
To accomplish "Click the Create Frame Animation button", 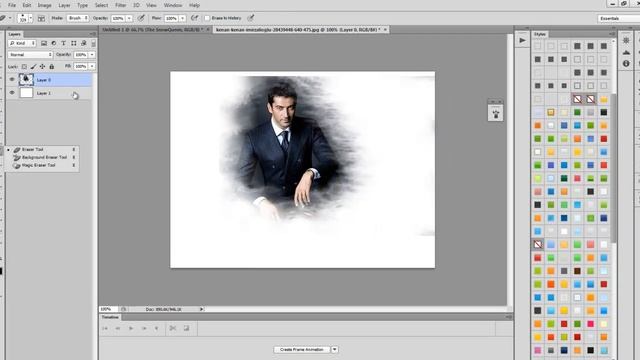I will [x=302, y=349].
